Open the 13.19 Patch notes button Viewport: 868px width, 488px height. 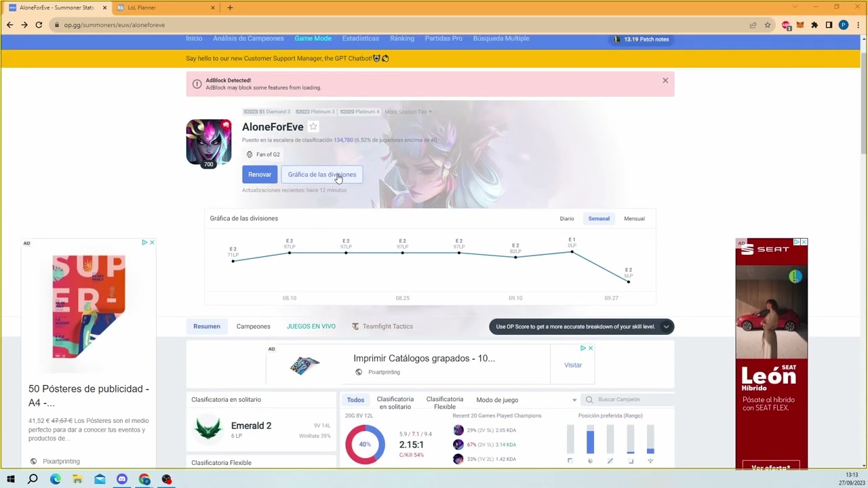[x=642, y=39]
